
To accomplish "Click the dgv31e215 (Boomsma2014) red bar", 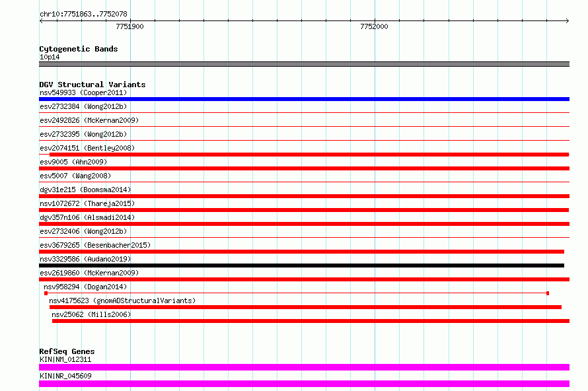I will [304, 196].
